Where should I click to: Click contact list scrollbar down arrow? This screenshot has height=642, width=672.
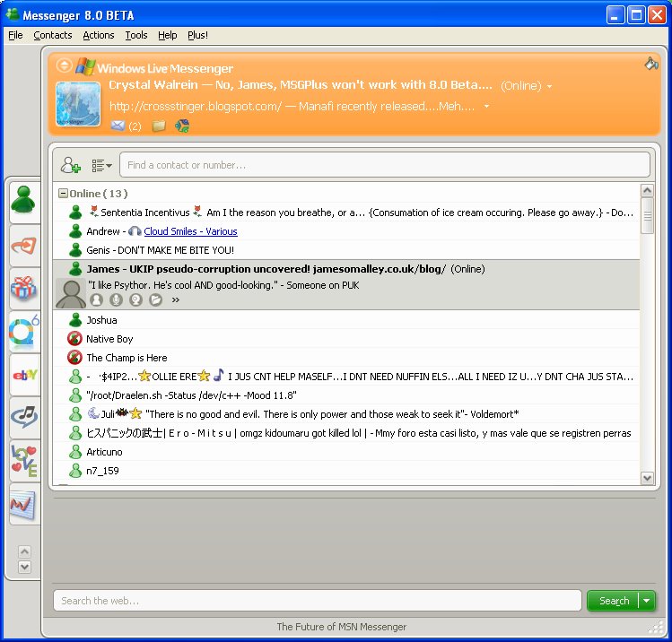pyautogui.click(x=647, y=478)
